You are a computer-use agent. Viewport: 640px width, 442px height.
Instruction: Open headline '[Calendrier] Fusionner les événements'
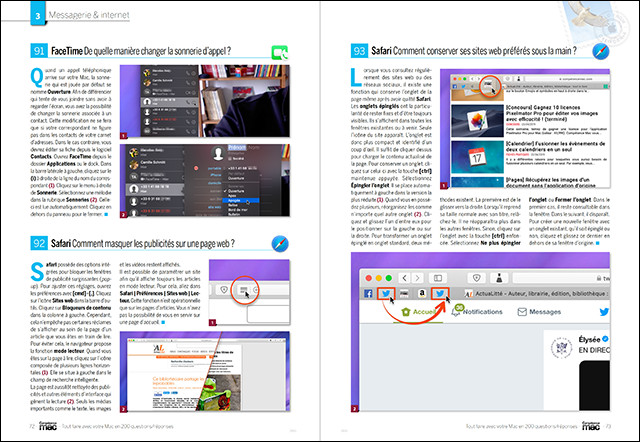555,146
